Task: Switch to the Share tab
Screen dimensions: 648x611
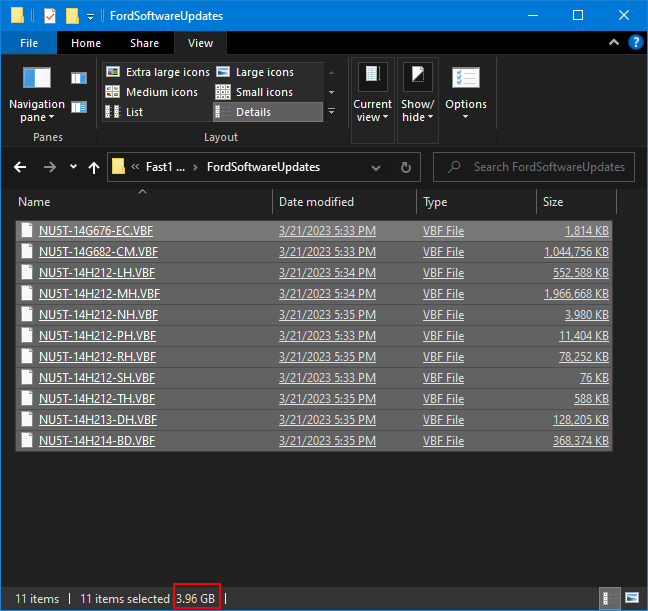Action: pyautogui.click(x=144, y=43)
